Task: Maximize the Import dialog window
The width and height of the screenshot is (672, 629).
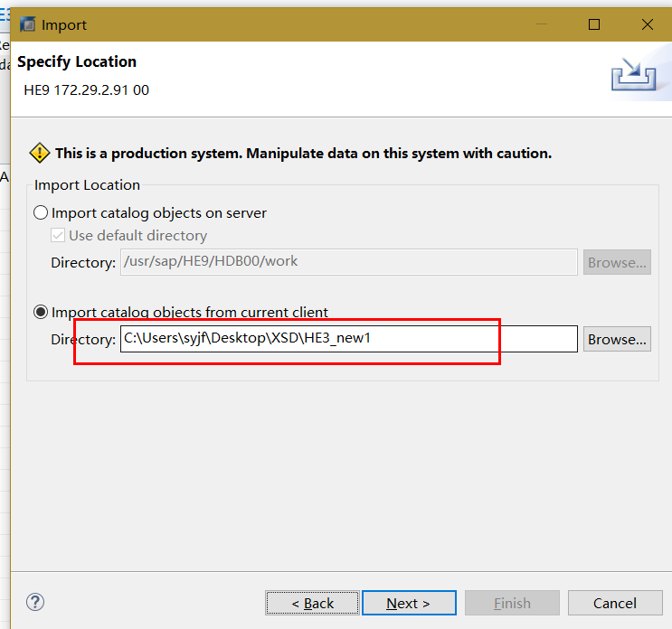Action: pyautogui.click(x=594, y=24)
